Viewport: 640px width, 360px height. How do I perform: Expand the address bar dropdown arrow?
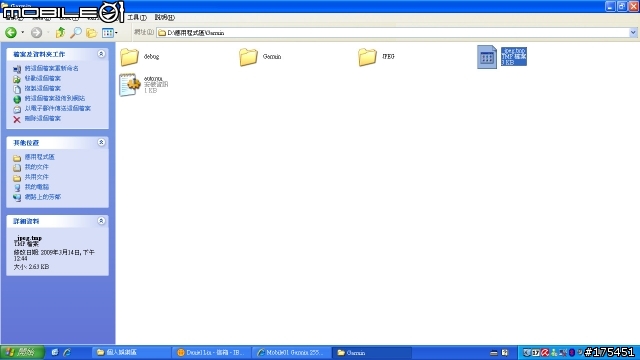point(633,33)
